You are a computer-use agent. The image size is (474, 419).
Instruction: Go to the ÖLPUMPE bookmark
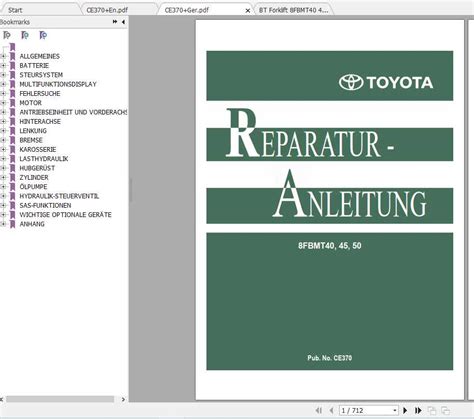pos(33,187)
